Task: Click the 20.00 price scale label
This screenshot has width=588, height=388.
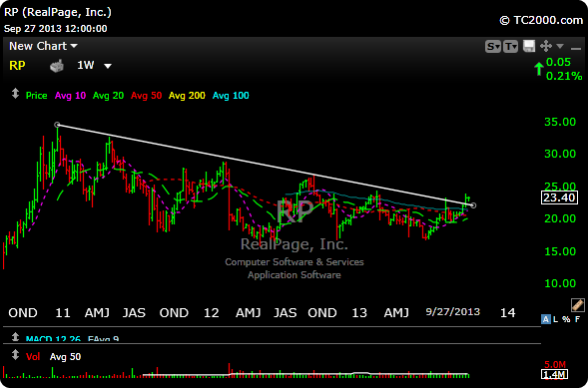Action: pyautogui.click(x=560, y=218)
